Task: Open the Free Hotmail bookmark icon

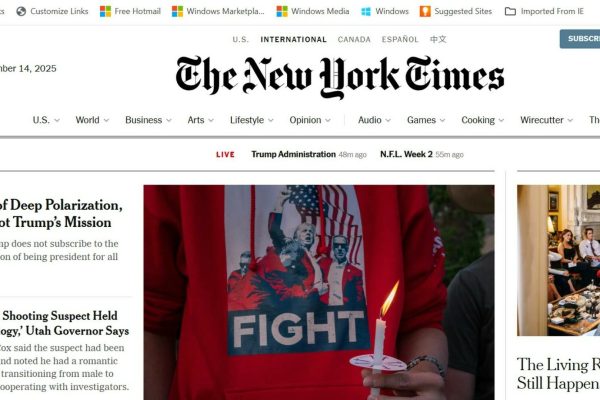Action: [105, 11]
